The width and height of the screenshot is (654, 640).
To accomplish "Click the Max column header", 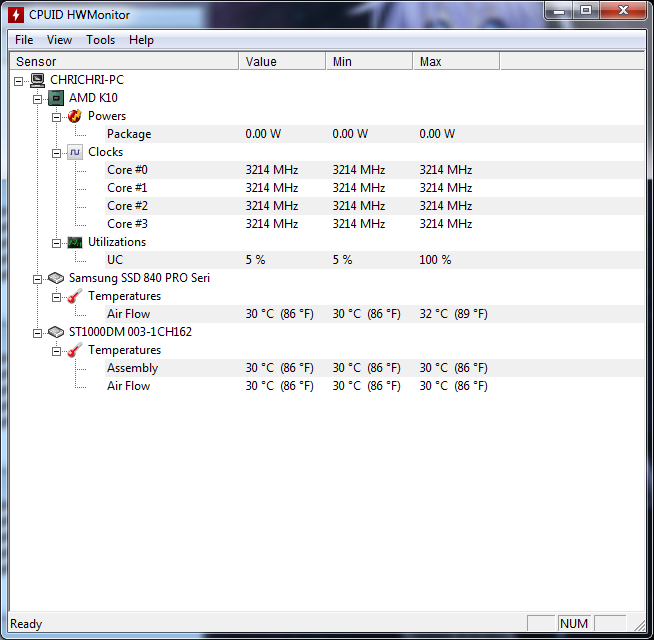I will [x=457, y=61].
